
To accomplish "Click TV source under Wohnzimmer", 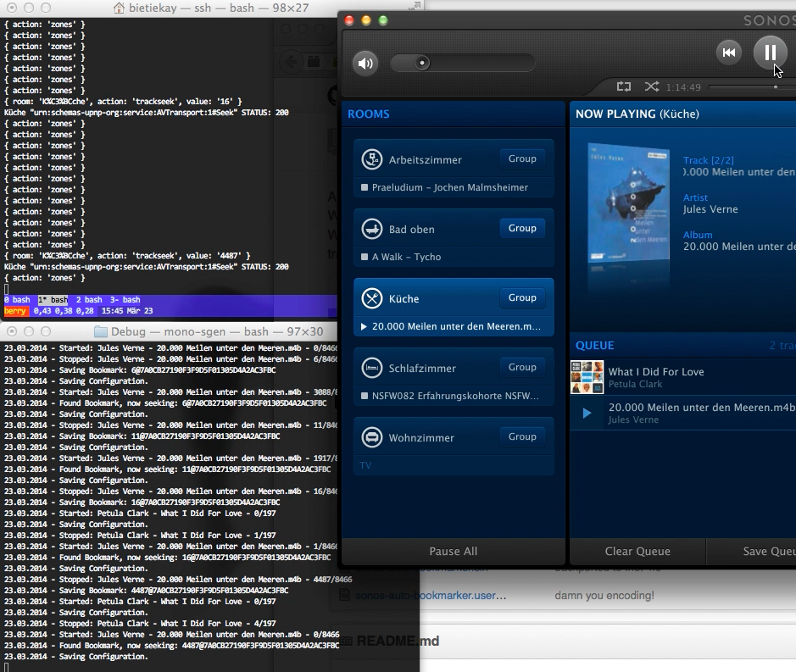I will 365,465.
